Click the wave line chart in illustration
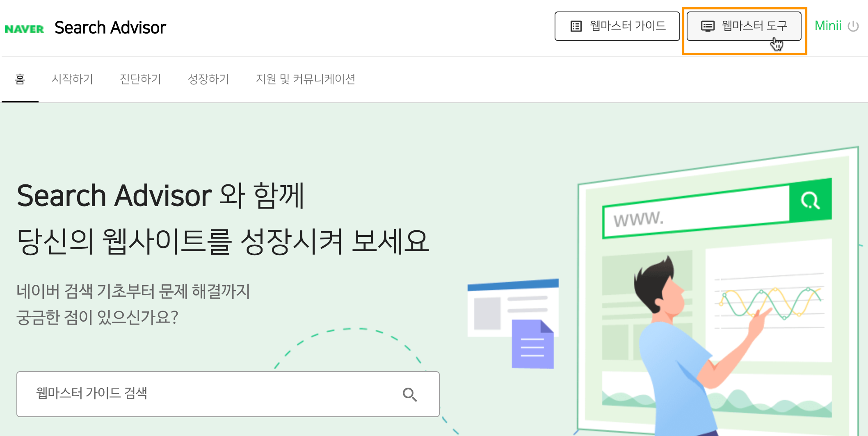This screenshot has height=436, width=868. pos(770,303)
